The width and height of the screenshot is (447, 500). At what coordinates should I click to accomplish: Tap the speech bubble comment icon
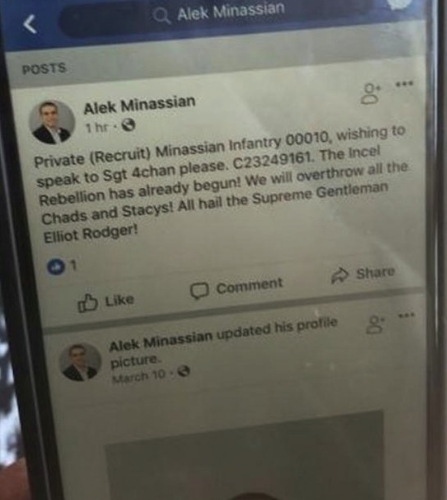[x=199, y=291]
